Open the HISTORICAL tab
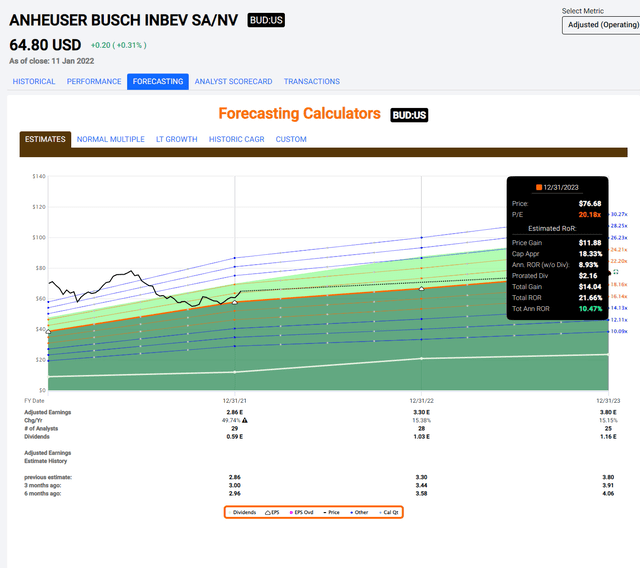Image resolution: width=640 pixels, height=568 pixels. [x=34, y=82]
